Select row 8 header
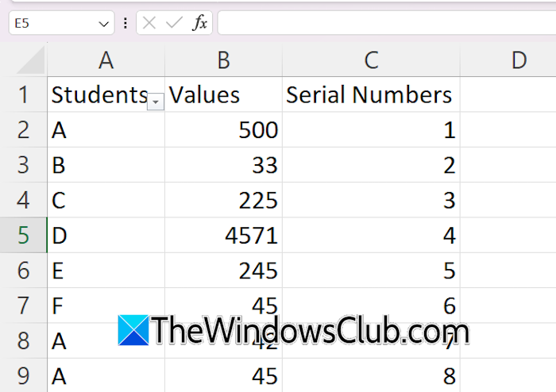The image size is (556, 392). coord(23,340)
